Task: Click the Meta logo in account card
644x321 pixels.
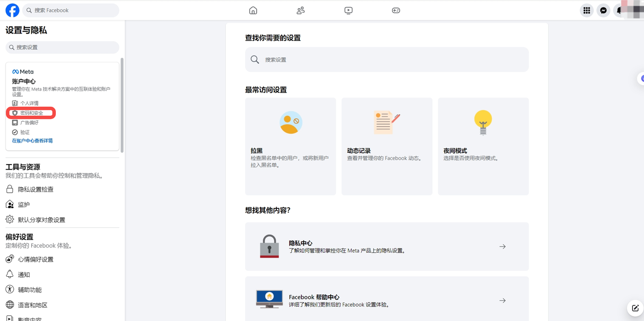Action: click(23, 72)
